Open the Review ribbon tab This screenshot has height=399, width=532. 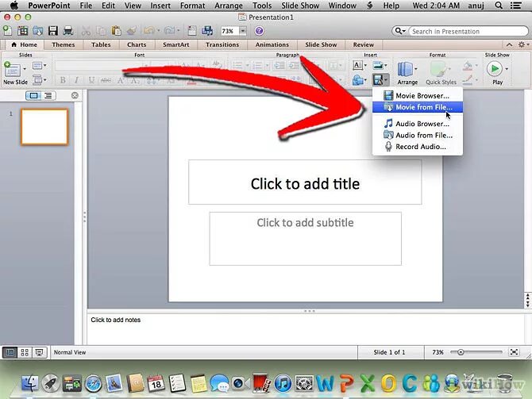click(x=364, y=44)
